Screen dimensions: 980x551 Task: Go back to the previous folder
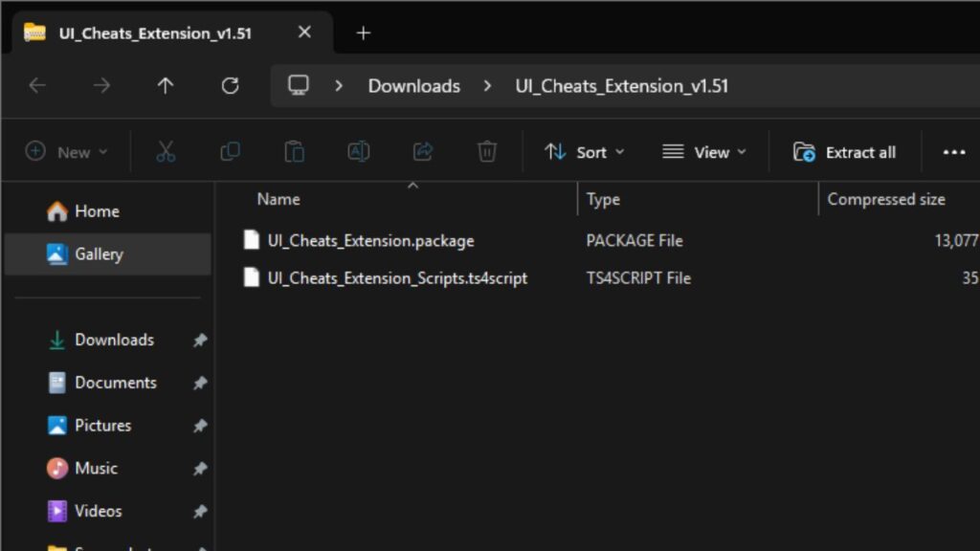(x=36, y=85)
